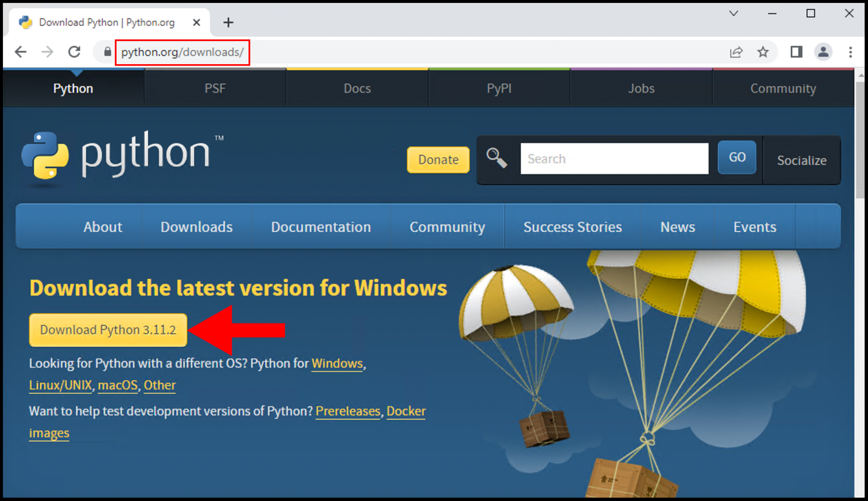
Task: Click the search magnifier icon
Action: tap(498, 158)
